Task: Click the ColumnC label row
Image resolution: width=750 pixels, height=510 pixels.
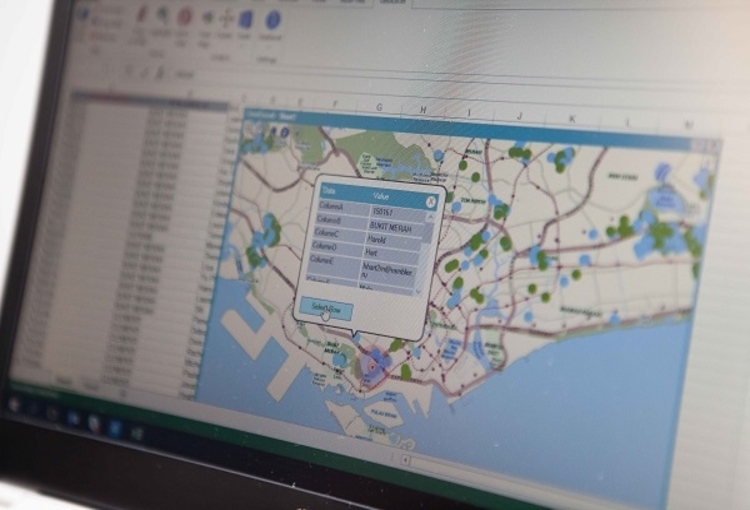Action: click(339, 234)
